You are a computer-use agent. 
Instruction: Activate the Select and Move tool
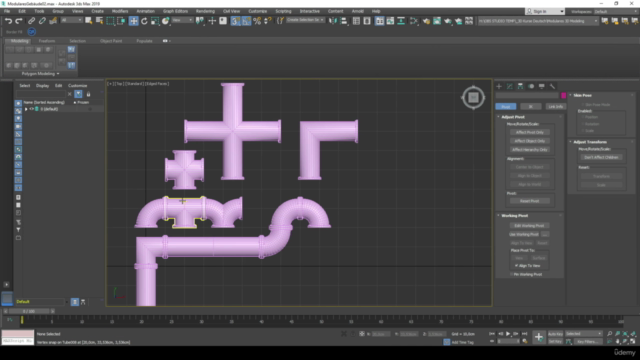coord(133,21)
